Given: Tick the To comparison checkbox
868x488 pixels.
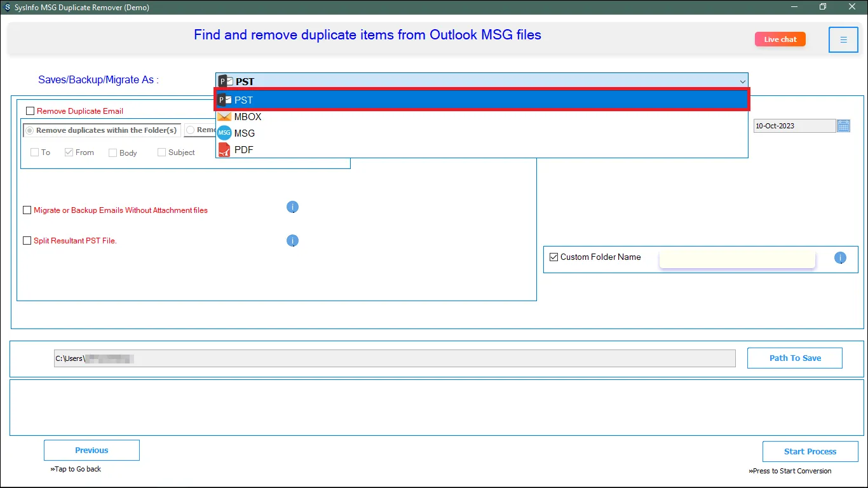Looking at the screenshot, I should point(35,152).
